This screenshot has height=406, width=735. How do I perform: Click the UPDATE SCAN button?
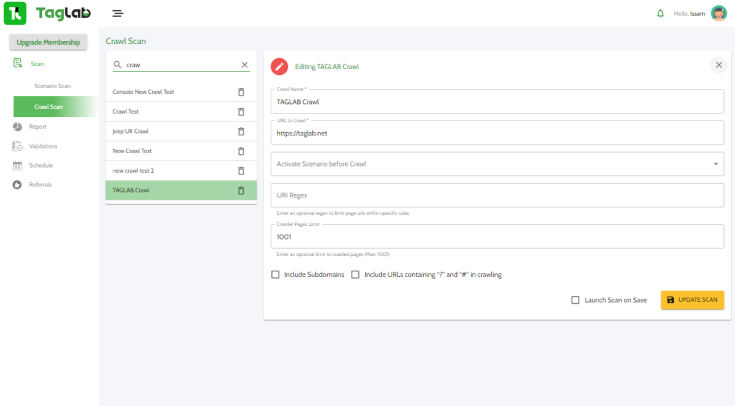tap(692, 300)
